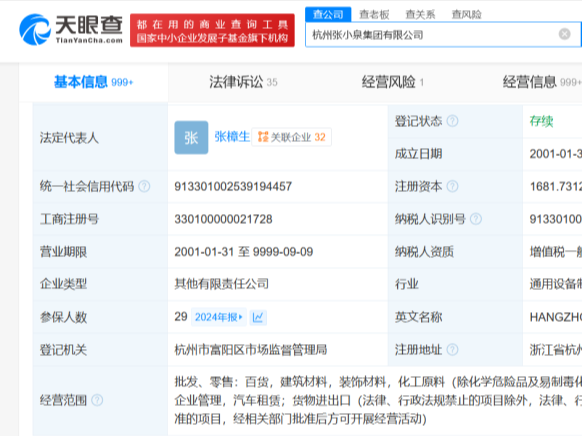Select registration number 330100000021728
Viewport: 582px width, 437px height.
click(223, 219)
